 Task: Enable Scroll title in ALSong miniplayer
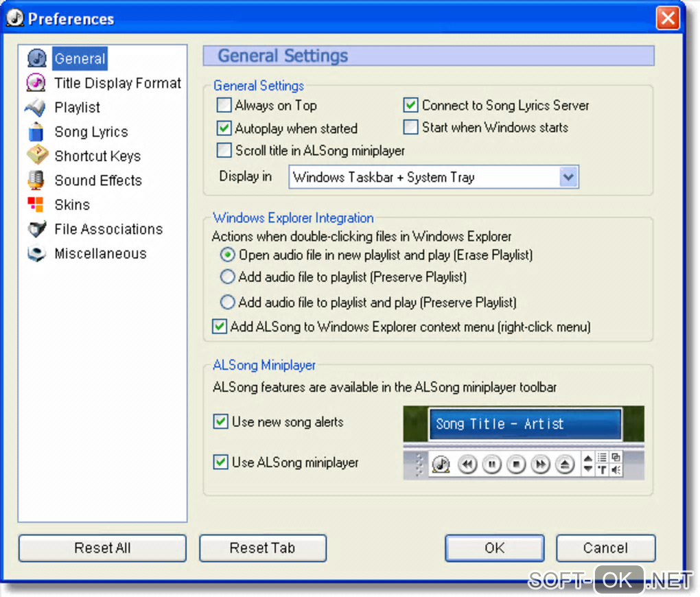click(x=224, y=150)
